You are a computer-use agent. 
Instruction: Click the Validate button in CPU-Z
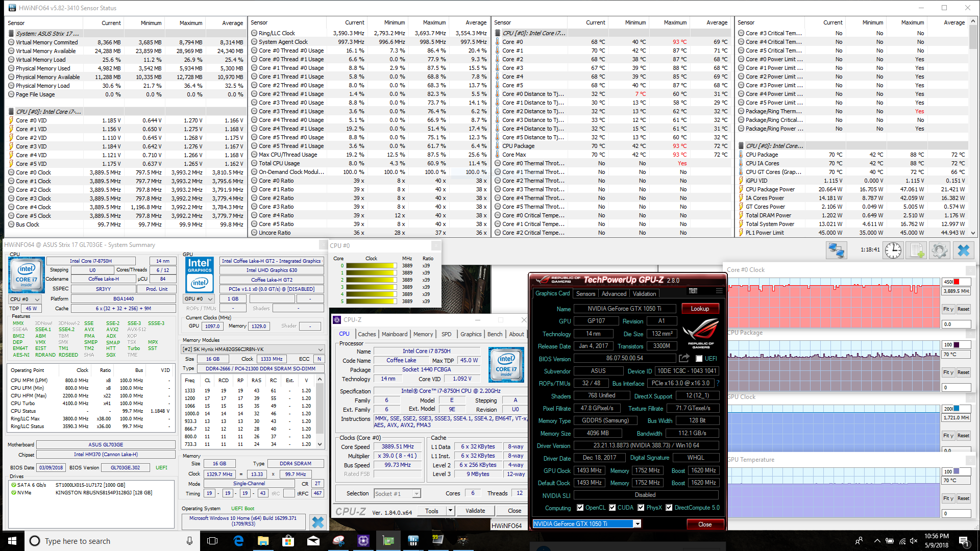coord(475,511)
